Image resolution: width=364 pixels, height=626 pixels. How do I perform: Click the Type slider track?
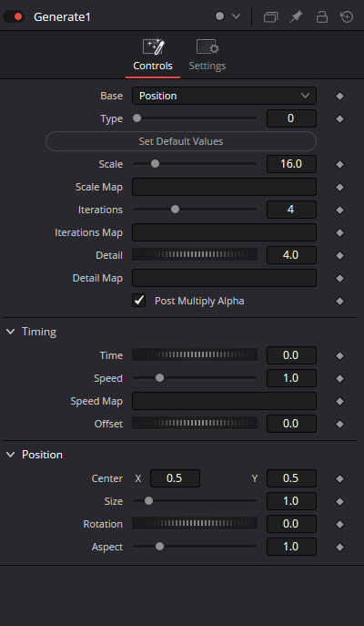coord(195,118)
